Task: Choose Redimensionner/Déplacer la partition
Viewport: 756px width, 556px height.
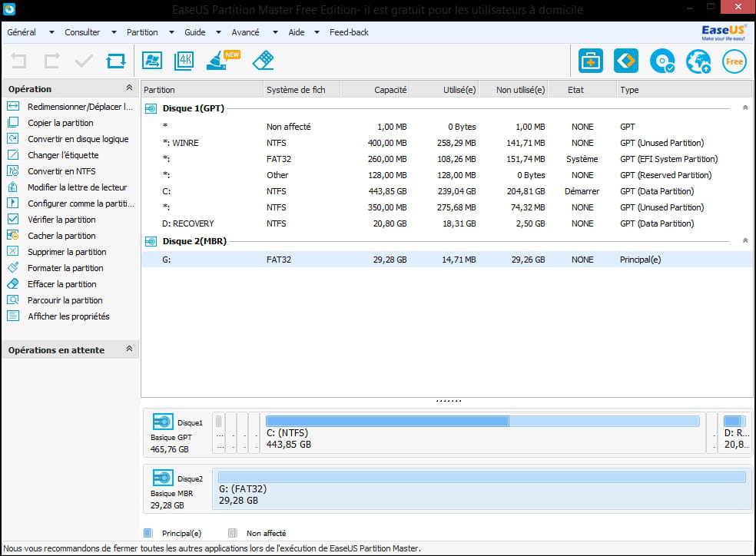Action: click(x=71, y=107)
